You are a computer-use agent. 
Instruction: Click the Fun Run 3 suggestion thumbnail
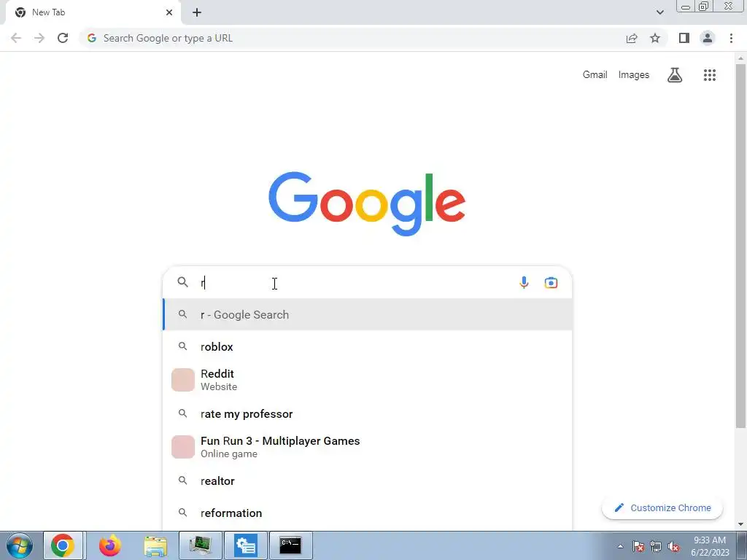click(183, 447)
